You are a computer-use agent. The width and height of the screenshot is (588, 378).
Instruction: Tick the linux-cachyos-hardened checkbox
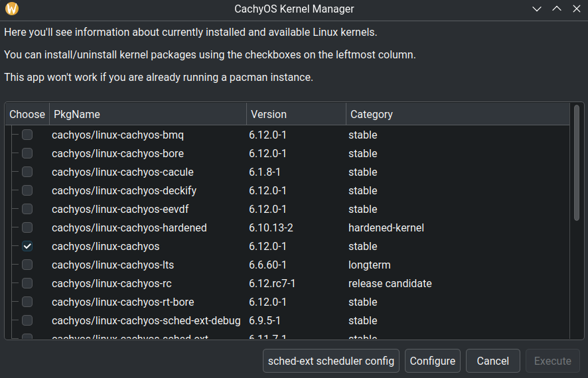click(27, 227)
